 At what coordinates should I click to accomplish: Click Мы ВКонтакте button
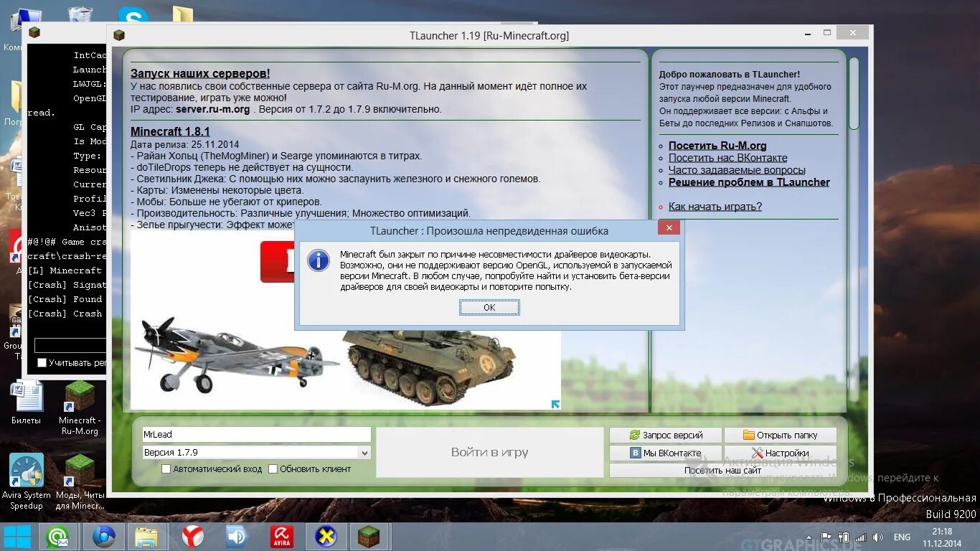666,453
